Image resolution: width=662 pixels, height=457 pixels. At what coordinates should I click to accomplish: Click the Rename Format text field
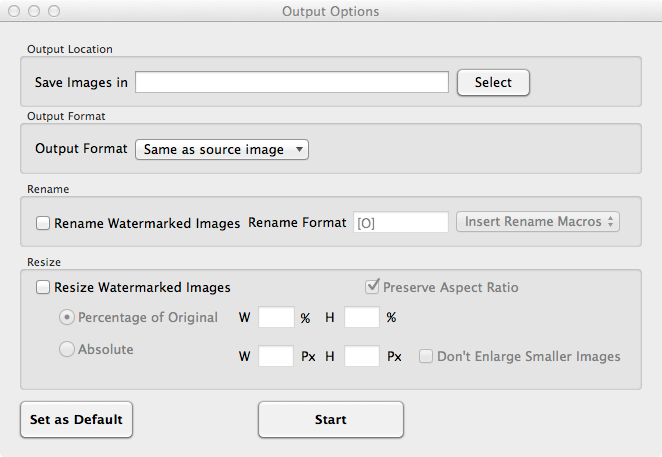[x=400, y=223]
